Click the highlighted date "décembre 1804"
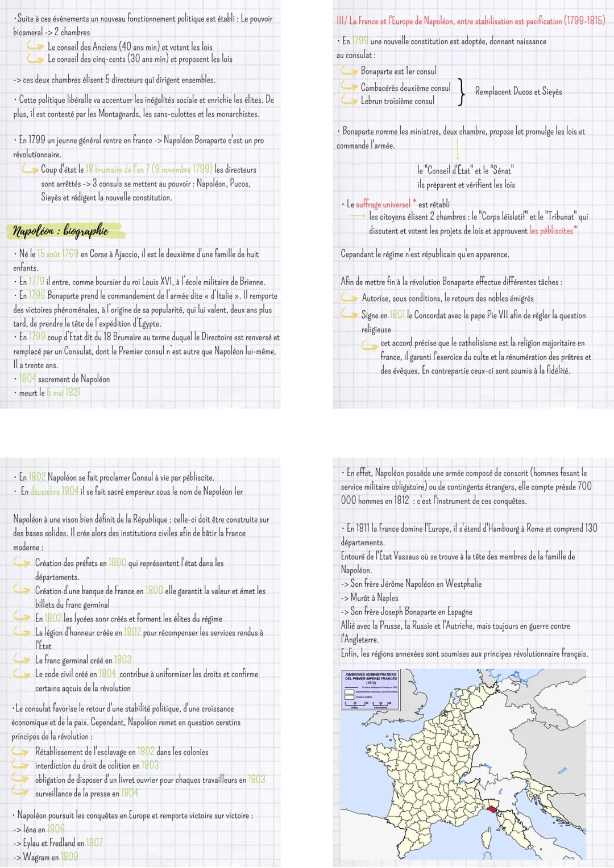The width and height of the screenshot is (614, 868). coord(55,491)
